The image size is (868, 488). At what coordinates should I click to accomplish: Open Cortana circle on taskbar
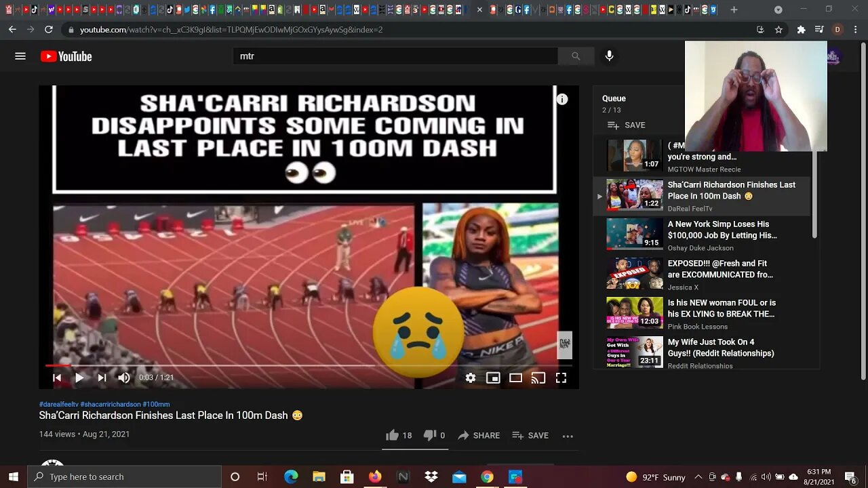[x=235, y=476]
